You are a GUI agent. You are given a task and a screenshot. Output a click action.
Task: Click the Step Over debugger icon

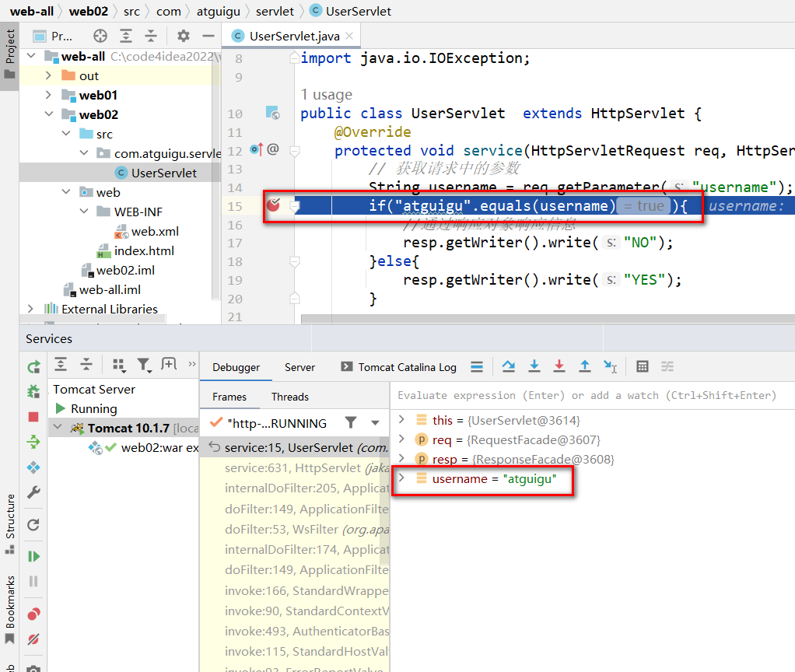pos(508,366)
